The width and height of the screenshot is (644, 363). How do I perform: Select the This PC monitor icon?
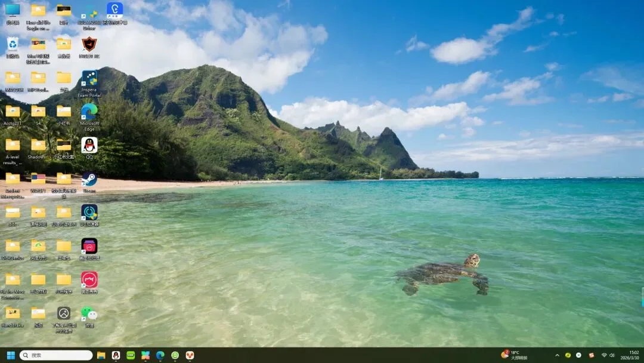coord(13,11)
